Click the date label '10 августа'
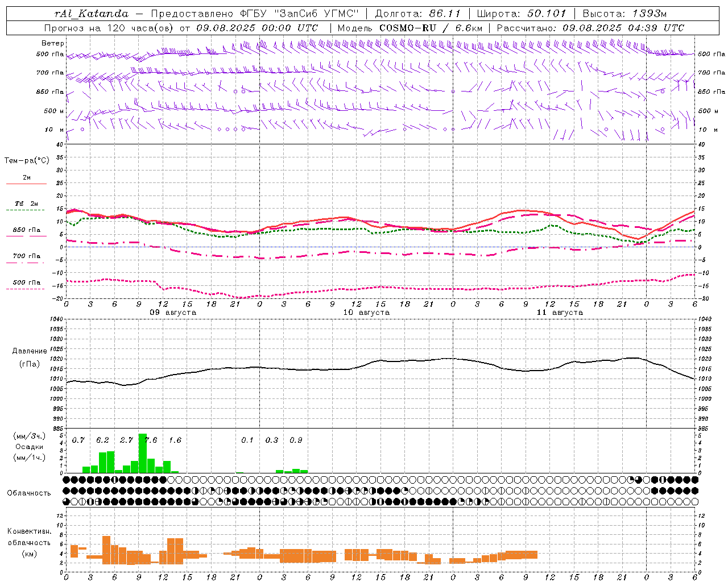The width and height of the screenshot is (728, 582). click(366, 313)
